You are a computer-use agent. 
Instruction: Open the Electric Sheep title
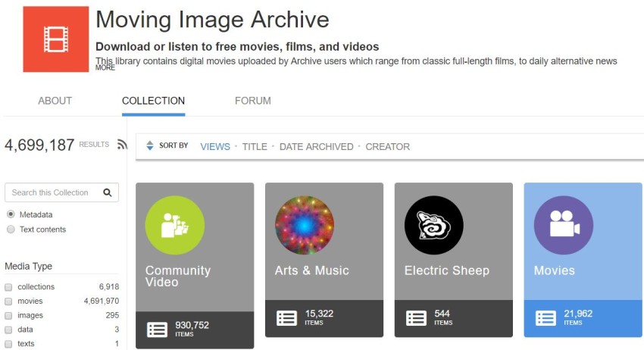click(x=447, y=270)
